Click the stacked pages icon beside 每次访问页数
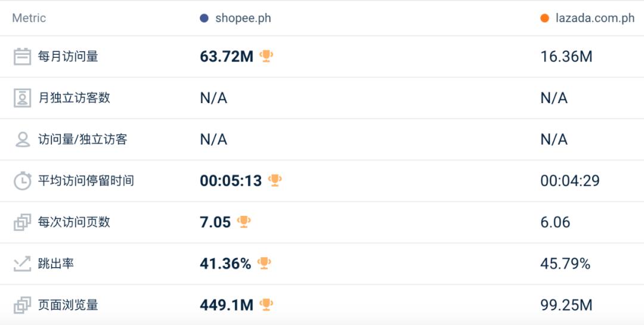The image size is (644, 325). point(22,222)
